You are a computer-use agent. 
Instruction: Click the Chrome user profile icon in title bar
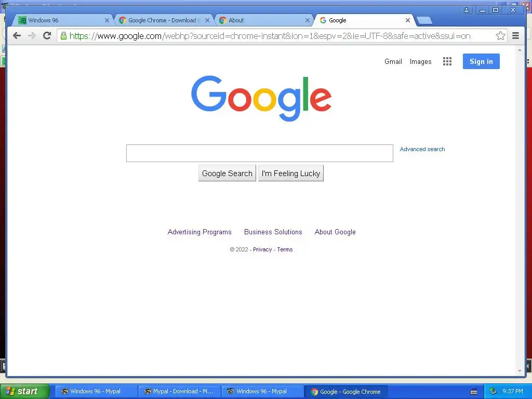pyautogui.click(x=467, y=10)
